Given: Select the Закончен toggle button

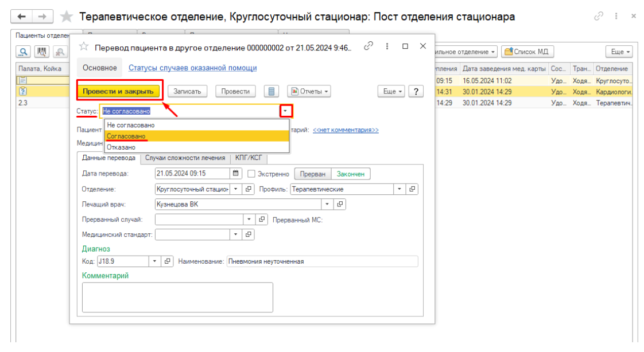Looking at the screenshot, I should tap(351, 174).
